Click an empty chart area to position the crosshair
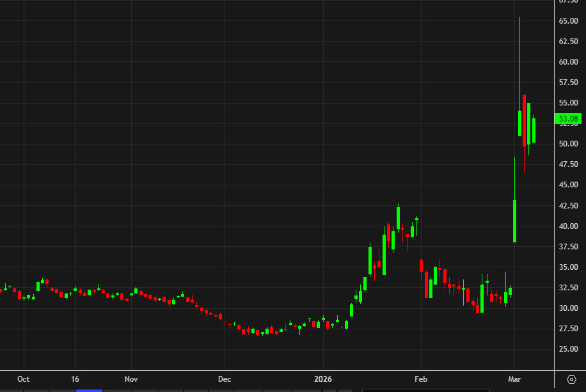 coord(192,128)
